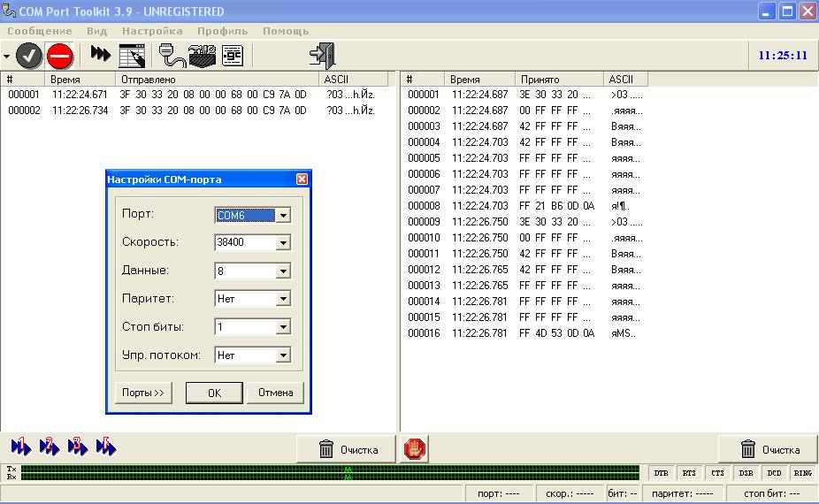The height and width of the screenshot is (504, 819).
Task: Click the Tx/Rx activity indicator bar
Action: pos(330,473)
